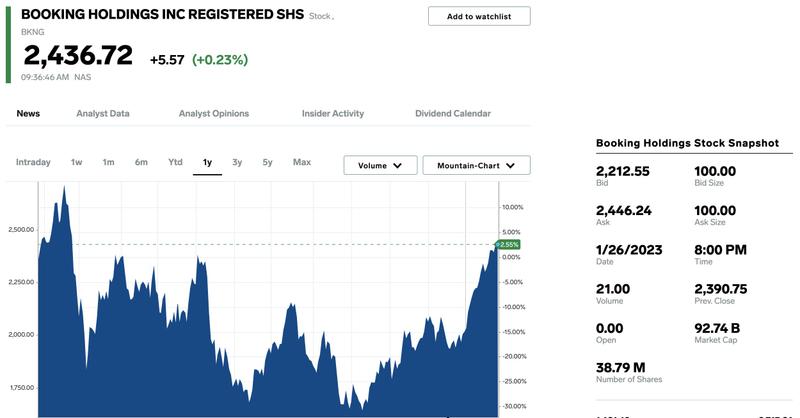This screenshot has width=800, height=418.
Task: Add Booking Holdings to watchlist
Action: point(479,16)
